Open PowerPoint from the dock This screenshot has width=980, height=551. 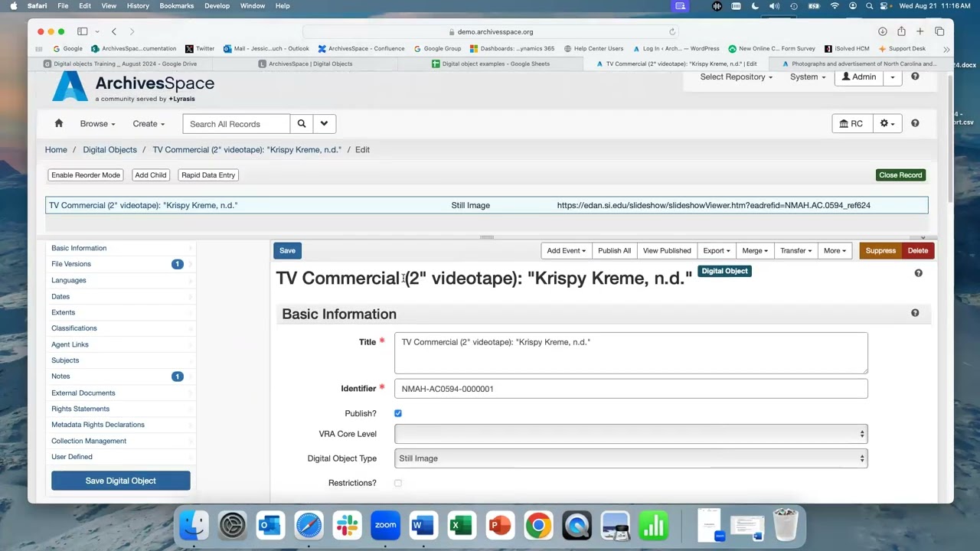click(500, 526)
